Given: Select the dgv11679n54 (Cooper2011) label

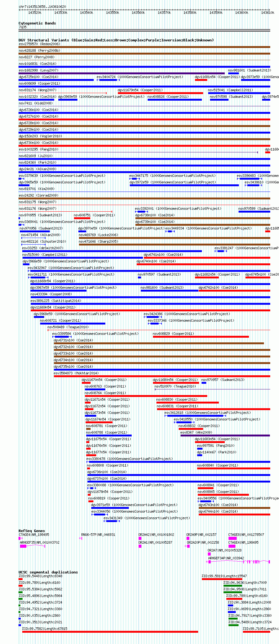Looking at the screenshot, I should coord(140,90).
